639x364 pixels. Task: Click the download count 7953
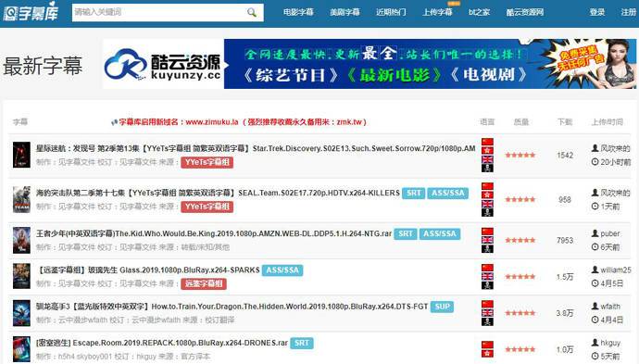click(565, 240)
